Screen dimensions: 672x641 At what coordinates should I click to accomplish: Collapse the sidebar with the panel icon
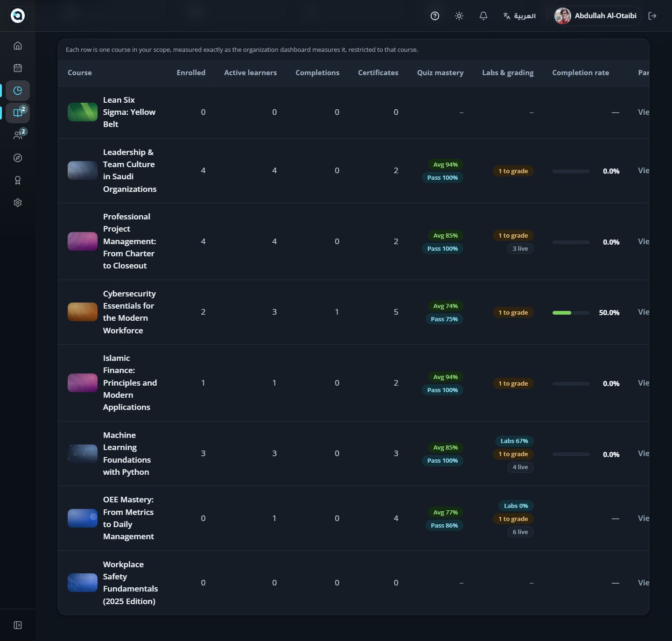tap(18, 625)
